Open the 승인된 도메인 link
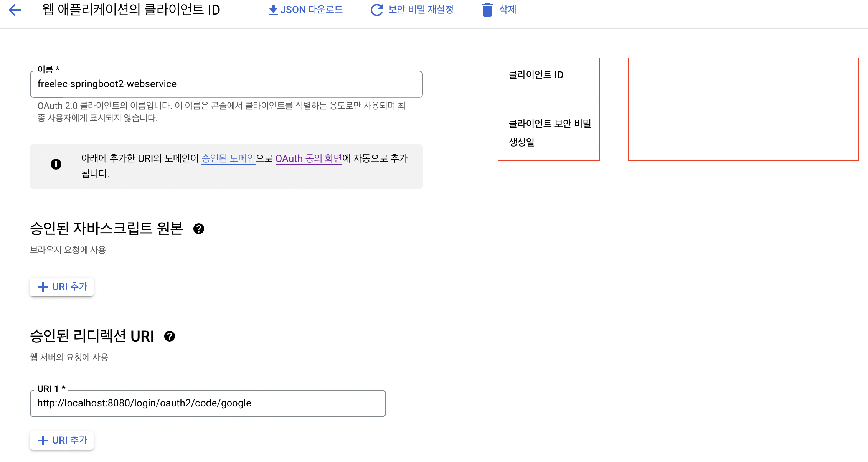868x462 pixels. point(228,158)
